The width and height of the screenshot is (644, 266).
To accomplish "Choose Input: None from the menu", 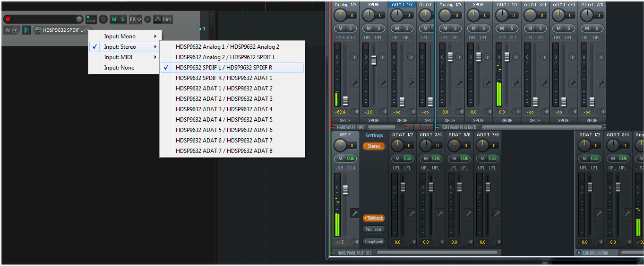I will 125,68.
